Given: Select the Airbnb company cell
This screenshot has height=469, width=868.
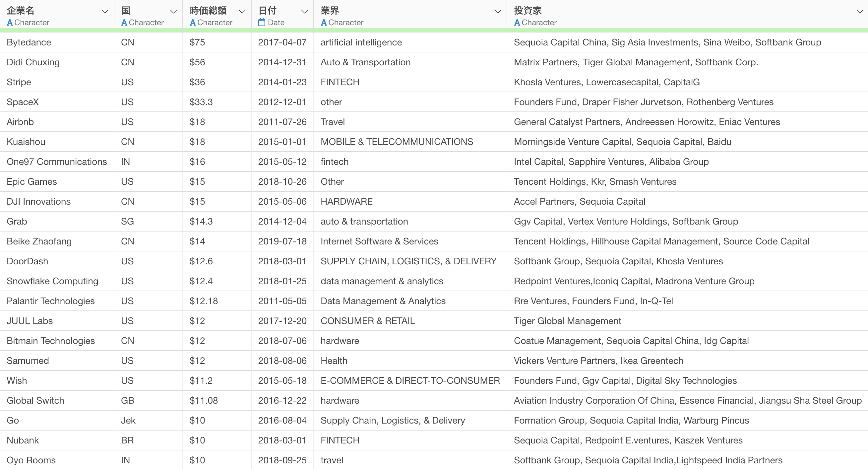Looking at the screenshot, I should [x=57, y=122].
